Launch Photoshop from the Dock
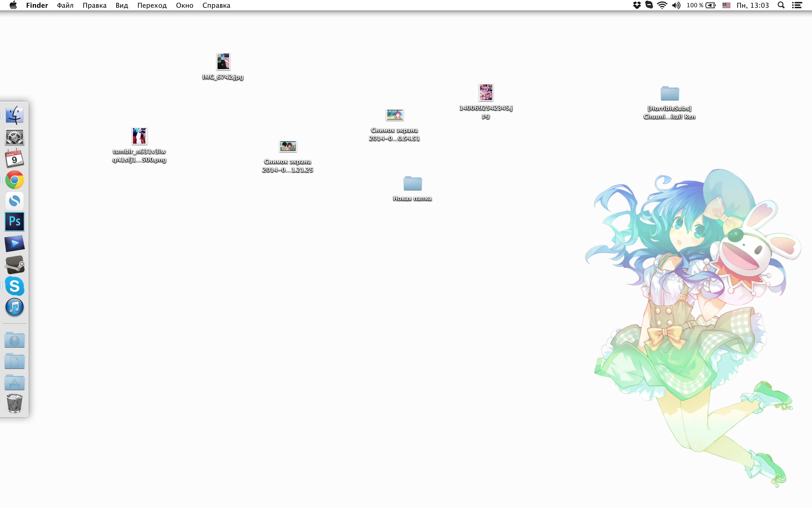 click(14, 222)
